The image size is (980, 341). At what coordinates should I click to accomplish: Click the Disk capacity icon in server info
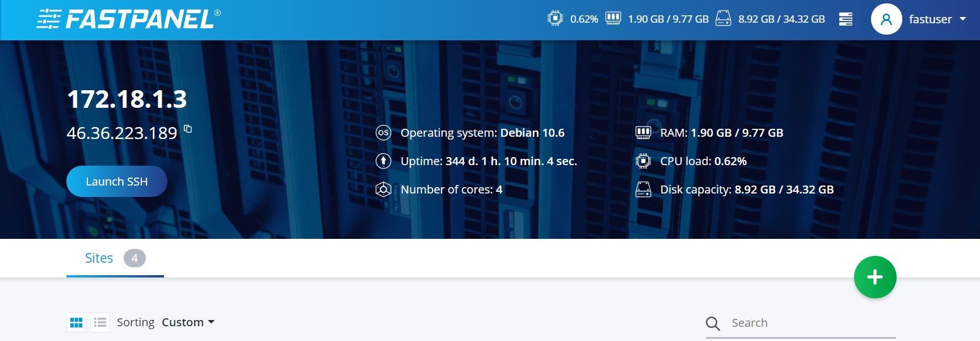tap(643, 190)
